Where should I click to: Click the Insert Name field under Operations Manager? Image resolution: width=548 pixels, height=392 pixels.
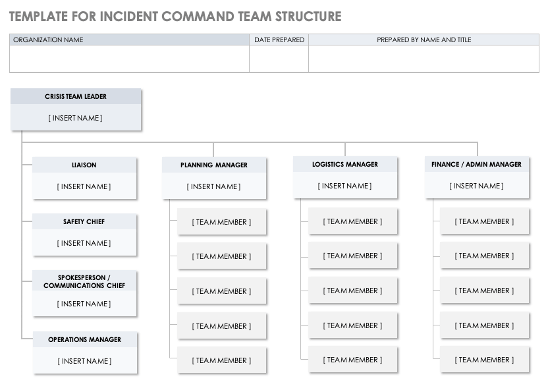84,362
